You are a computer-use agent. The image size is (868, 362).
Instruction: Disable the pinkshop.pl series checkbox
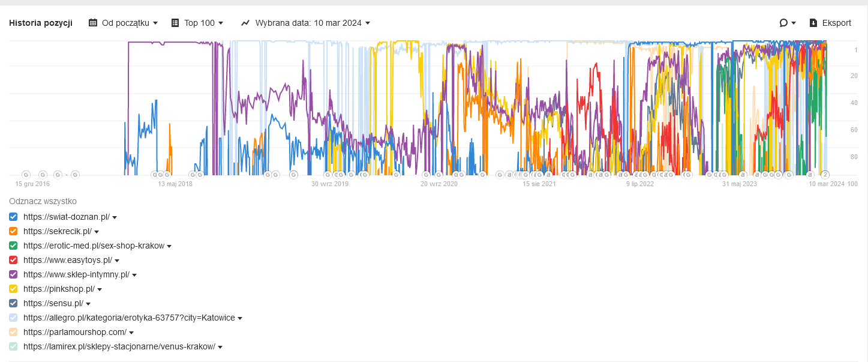[x=13, y=289]
